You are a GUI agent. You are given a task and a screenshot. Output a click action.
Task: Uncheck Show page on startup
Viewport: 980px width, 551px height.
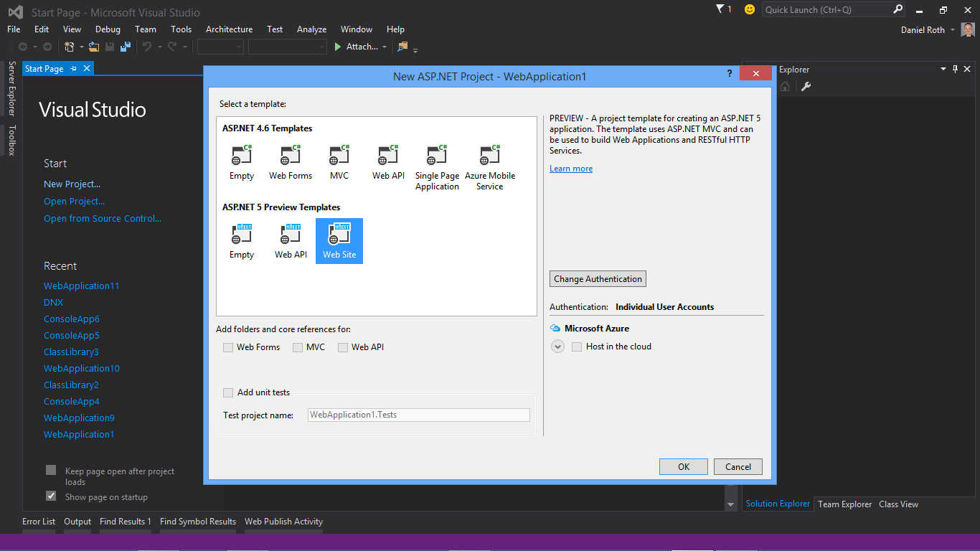pyautogui.click(x=51, y=496)
